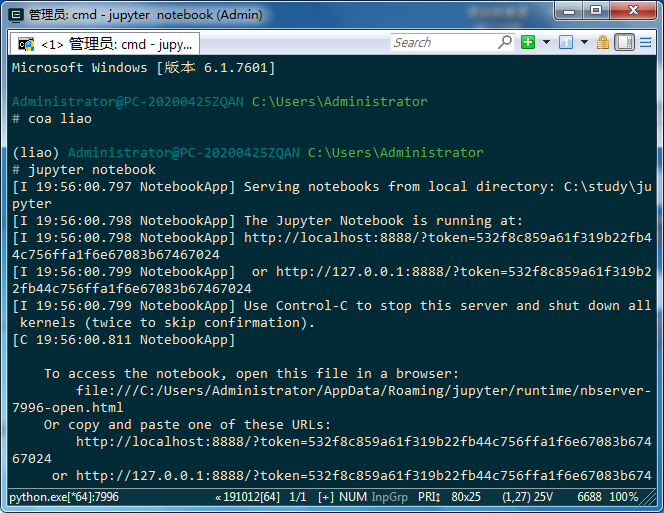Viewport: 664px width, 513px height.
Task: Click the 'jupyter notebook' command line
Action: (x=92, y=170)
